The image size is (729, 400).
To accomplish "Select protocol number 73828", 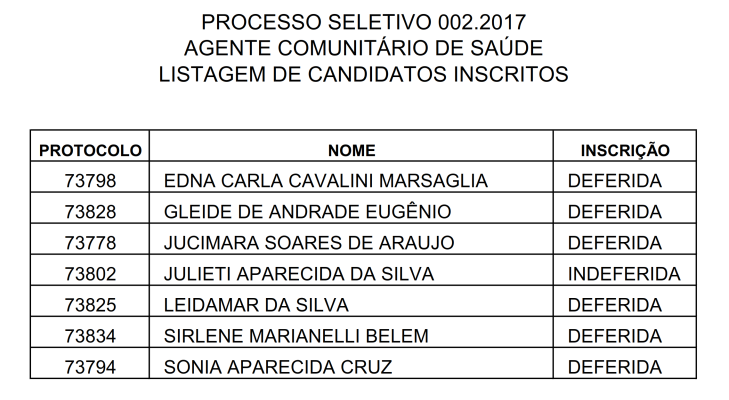I will click(90, 212).
